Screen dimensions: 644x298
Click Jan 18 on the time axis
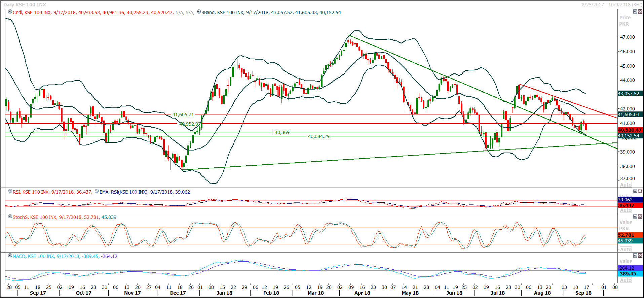click(225, 293)
